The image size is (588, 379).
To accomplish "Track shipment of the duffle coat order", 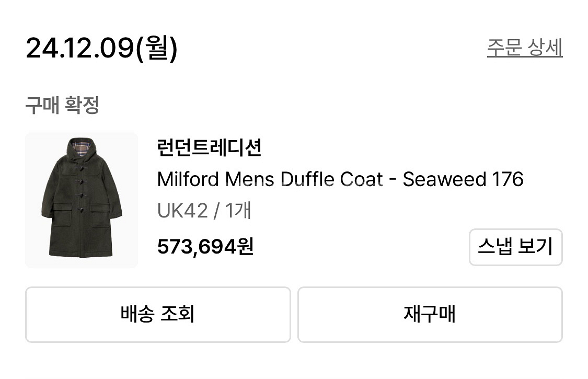I will 157,314.
